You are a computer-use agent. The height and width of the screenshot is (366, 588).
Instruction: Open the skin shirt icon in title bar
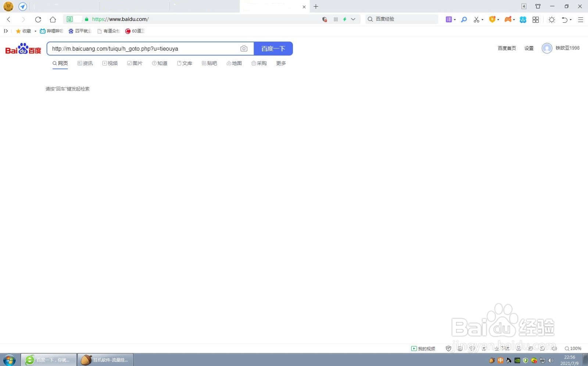click(x=538, y=6)
